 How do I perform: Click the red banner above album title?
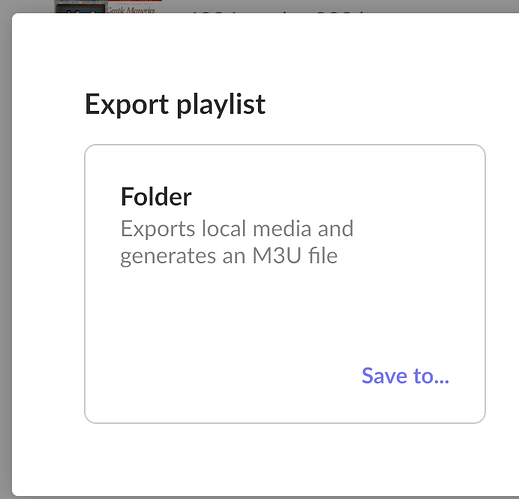coord(135,1)
